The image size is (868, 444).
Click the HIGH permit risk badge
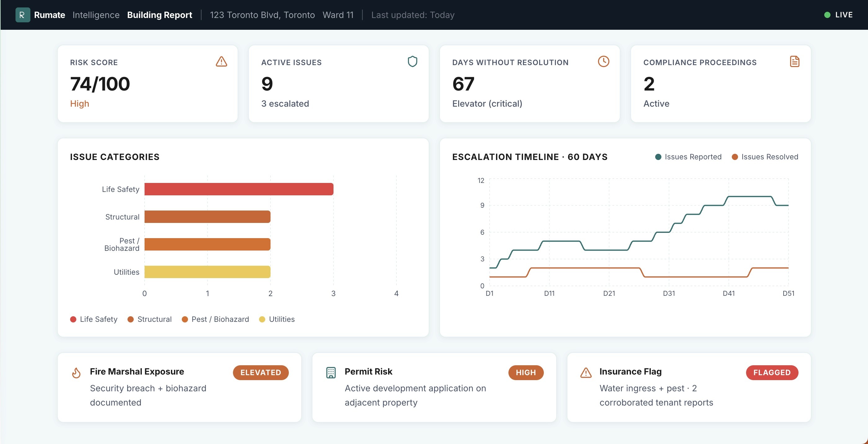(x=526, y=373)
